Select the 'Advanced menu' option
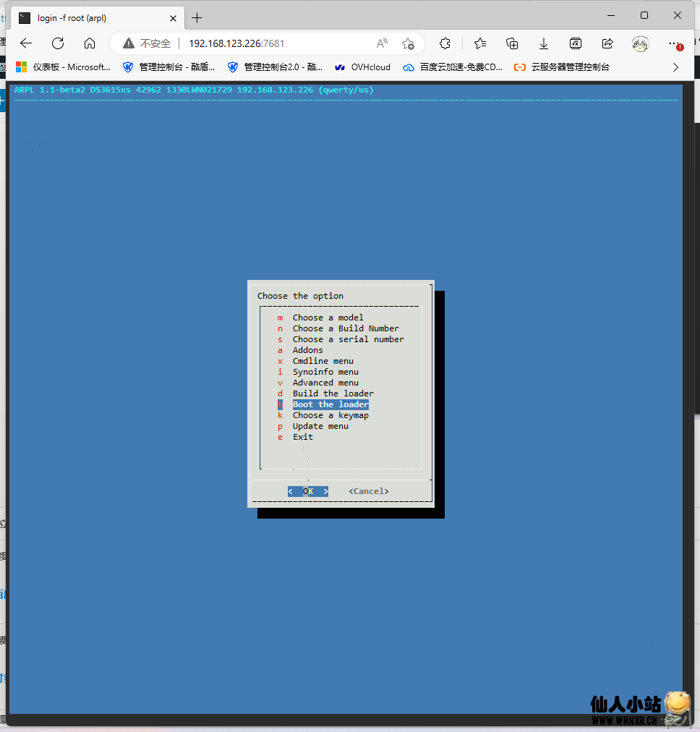Screen dimensions: 700x732 coord(325,383)
